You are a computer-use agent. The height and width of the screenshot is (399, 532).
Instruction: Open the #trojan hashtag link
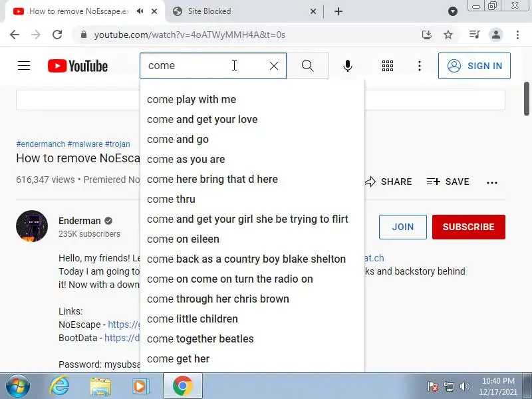pos(118,144)
